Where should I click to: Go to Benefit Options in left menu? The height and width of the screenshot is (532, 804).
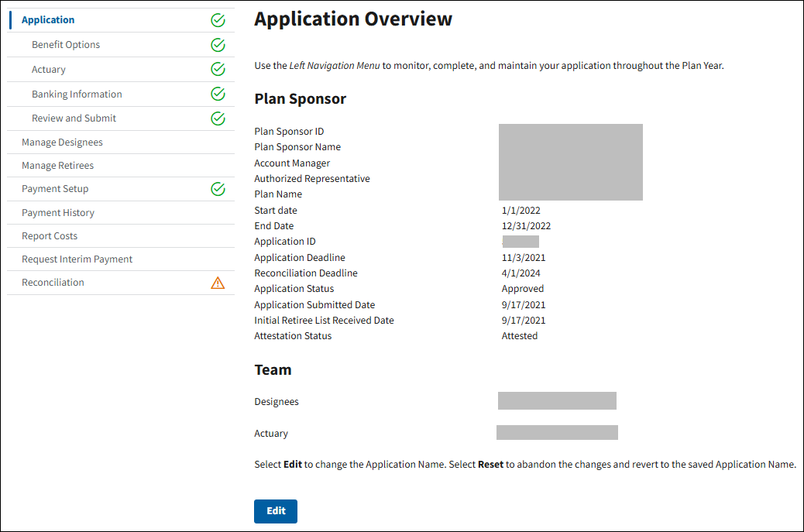pyautogui.click(x=66, y=45)
